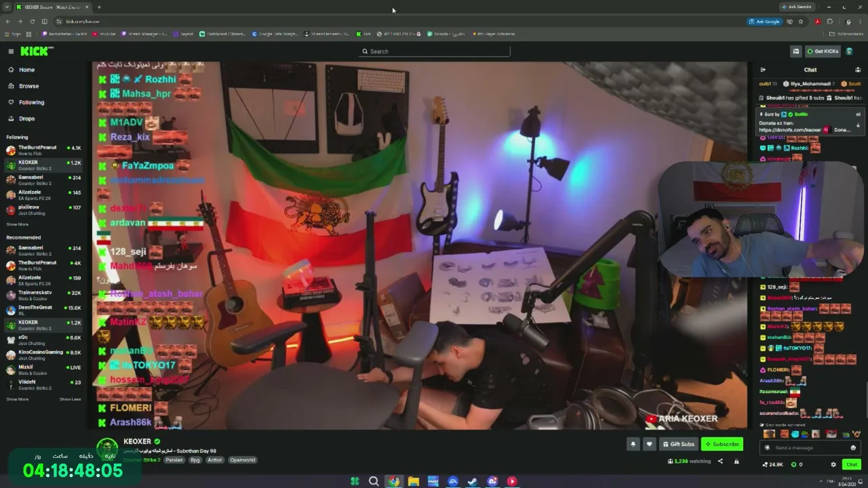Click the Get KICKs button
The image size is (868, 488).
823,52
